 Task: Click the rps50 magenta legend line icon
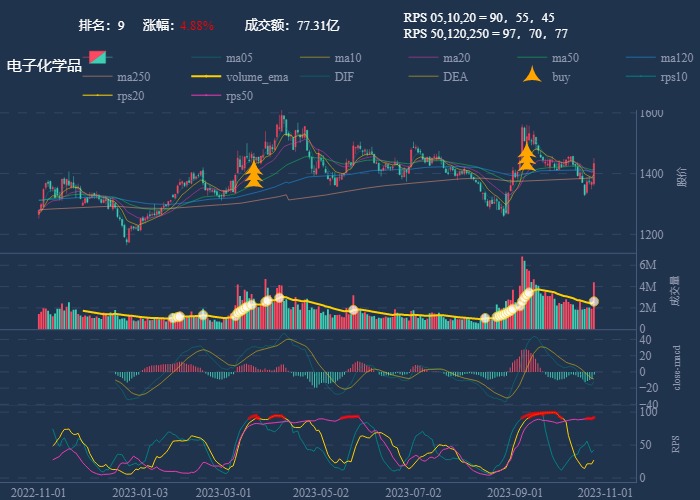(205, 96)
